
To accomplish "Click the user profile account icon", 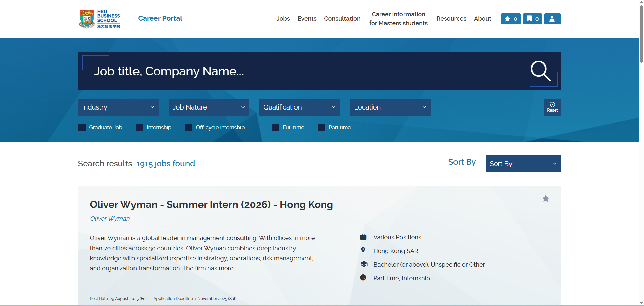I will [552, 19].
